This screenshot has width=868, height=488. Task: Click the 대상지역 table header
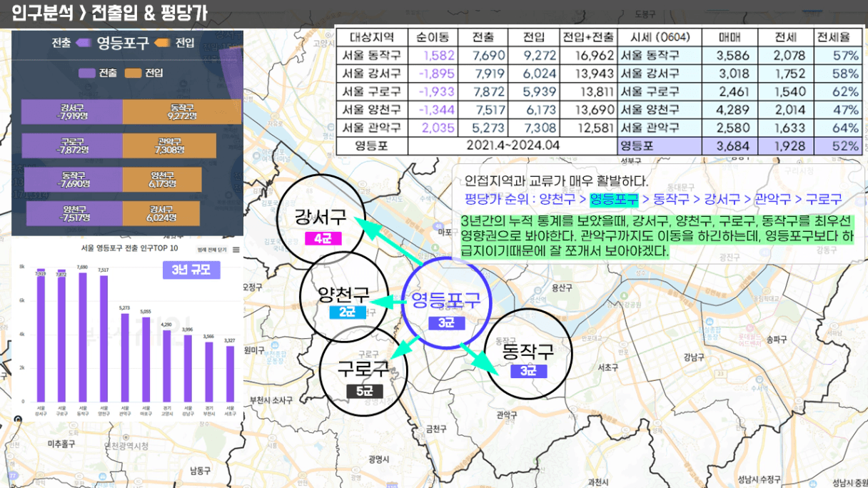point(371,37)
